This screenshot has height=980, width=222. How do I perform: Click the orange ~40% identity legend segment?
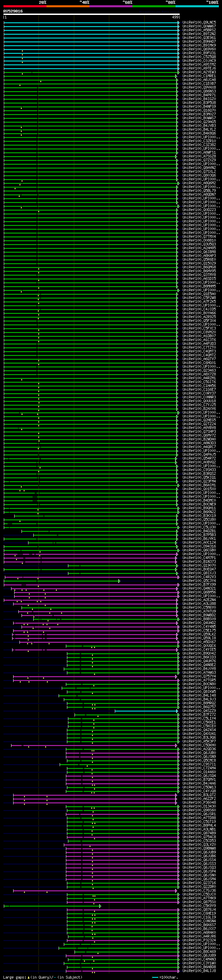pyautogui.click(x=68, y=7)
